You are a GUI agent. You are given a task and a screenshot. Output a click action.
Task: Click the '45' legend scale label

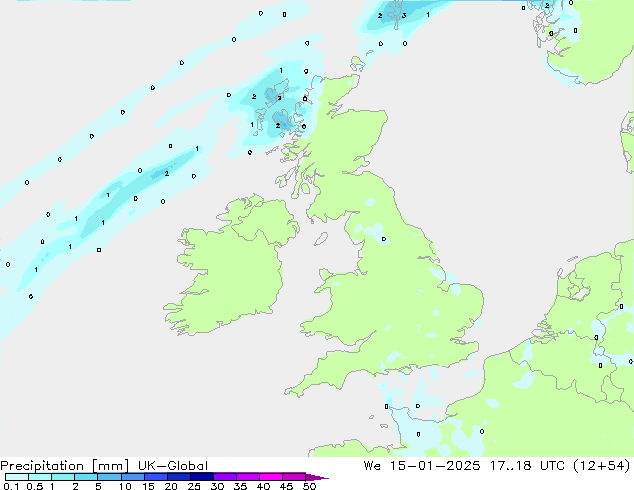[x=286, y=486]
